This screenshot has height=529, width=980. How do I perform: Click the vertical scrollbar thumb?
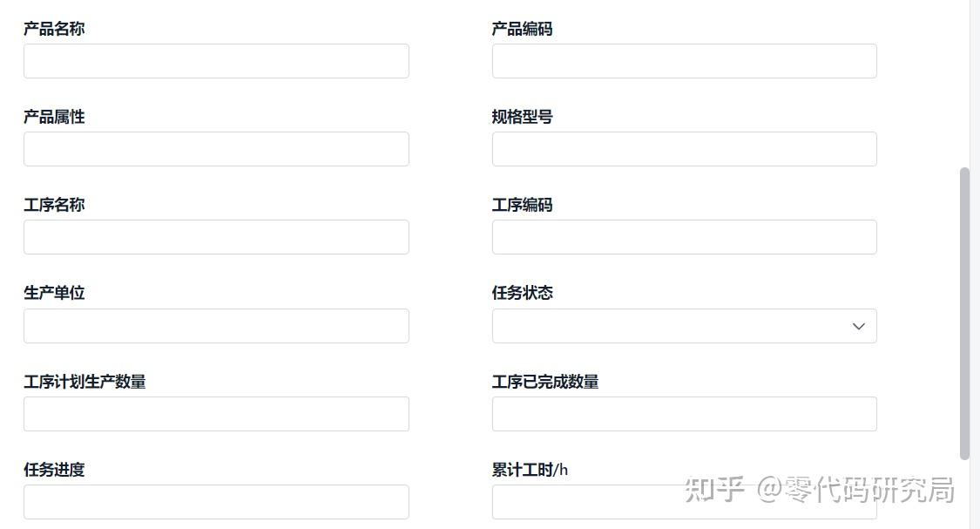click(964, 314)
